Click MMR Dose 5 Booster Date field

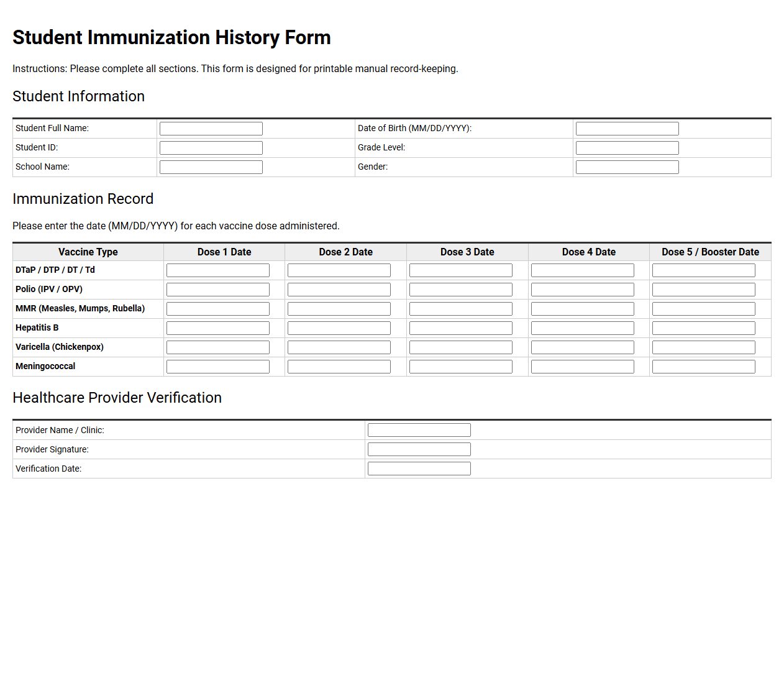click(704, 309)
